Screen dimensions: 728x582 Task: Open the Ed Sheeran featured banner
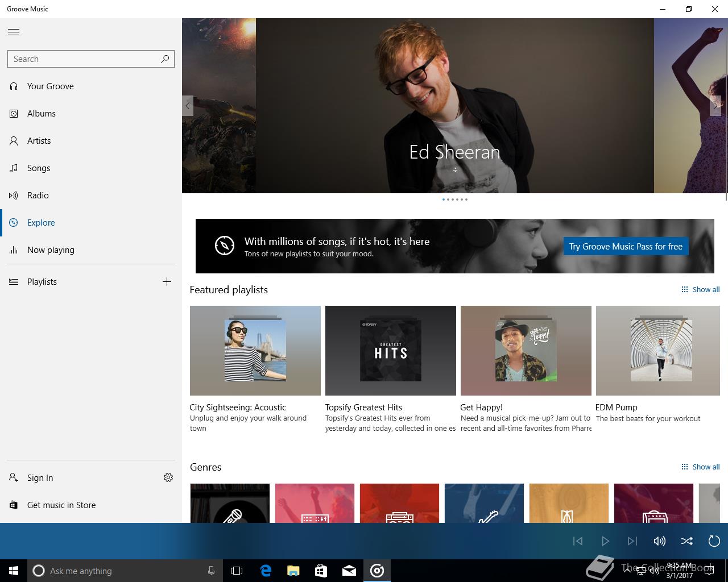click(455, 106)
